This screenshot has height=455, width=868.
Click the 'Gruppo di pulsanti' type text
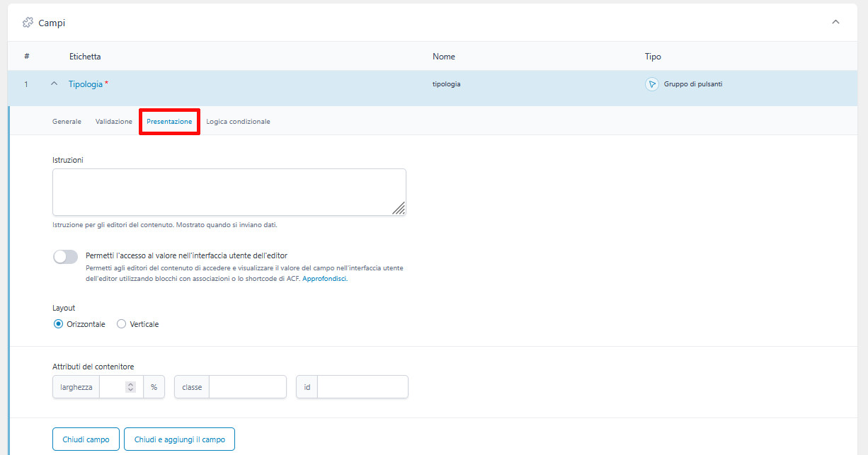click(x=693, y=84)
